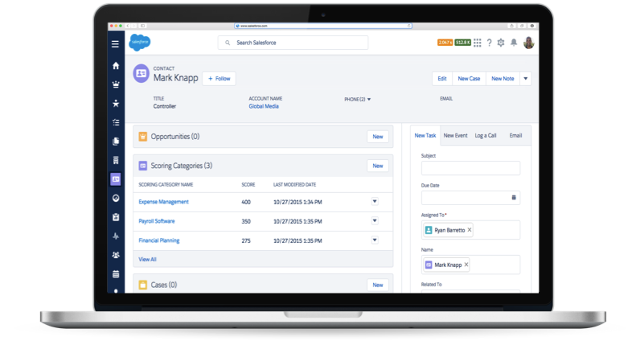Screen dimensions: 644x345
Task: Open Expense Management row action menu
Action: [x=375, y=201]
